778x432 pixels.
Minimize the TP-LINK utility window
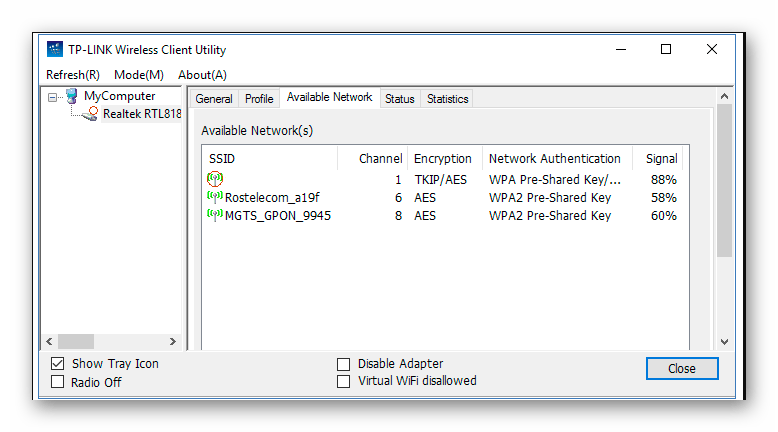tap(621, 49)
